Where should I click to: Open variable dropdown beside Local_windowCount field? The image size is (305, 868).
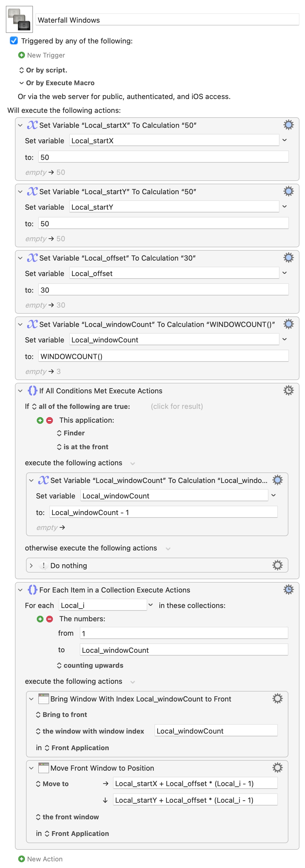284,339
